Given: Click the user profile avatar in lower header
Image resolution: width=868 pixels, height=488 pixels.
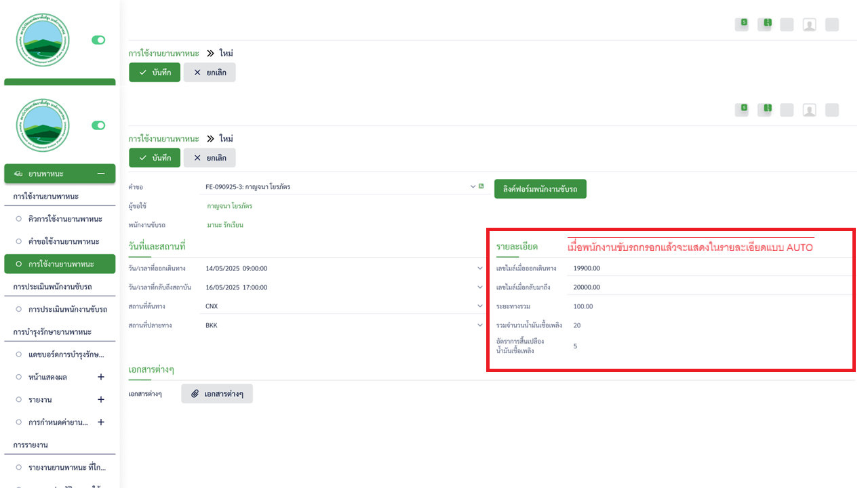Looking at the screenshot, I should coord(809,110).
